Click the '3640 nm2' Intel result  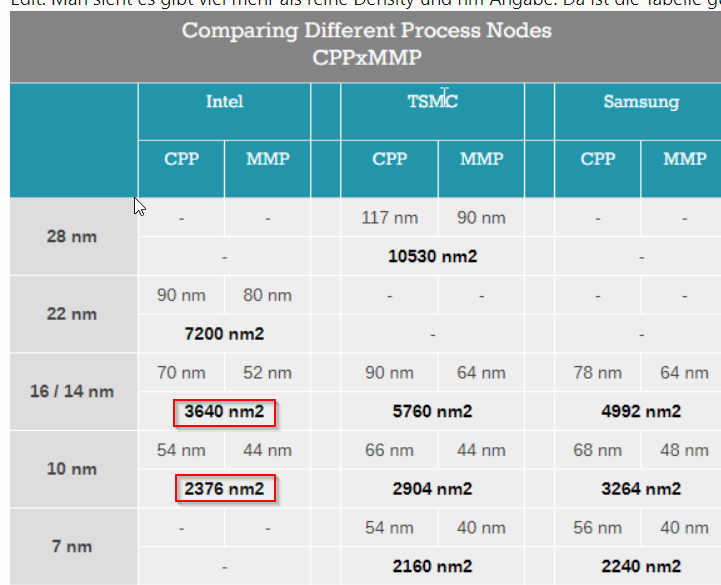tap(224, 412)
